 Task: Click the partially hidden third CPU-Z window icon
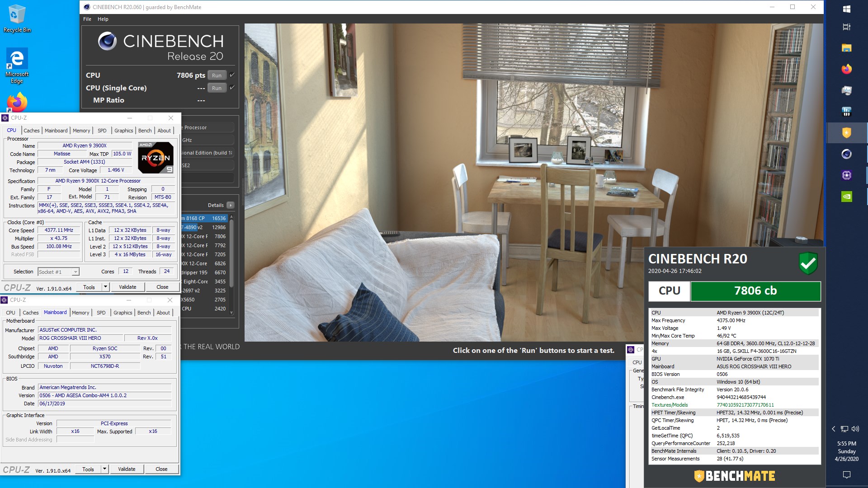631,349
